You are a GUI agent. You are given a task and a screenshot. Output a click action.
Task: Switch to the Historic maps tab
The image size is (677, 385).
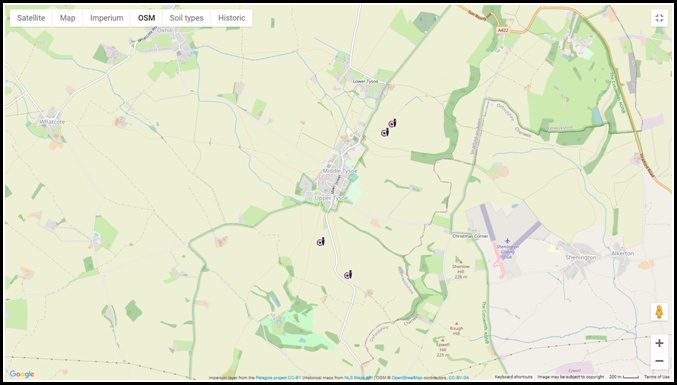pyautogui.click(x=231, y=18)
